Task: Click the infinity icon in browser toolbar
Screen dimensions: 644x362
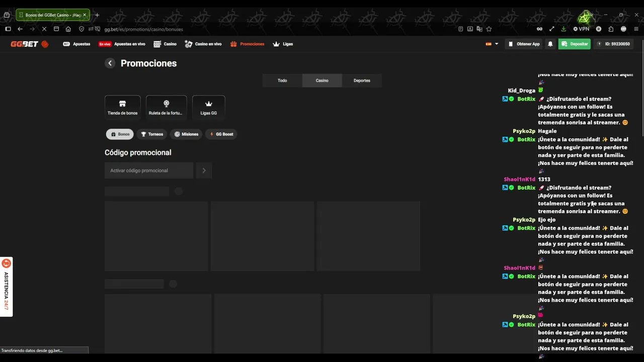Action: [x=540, y=29]
